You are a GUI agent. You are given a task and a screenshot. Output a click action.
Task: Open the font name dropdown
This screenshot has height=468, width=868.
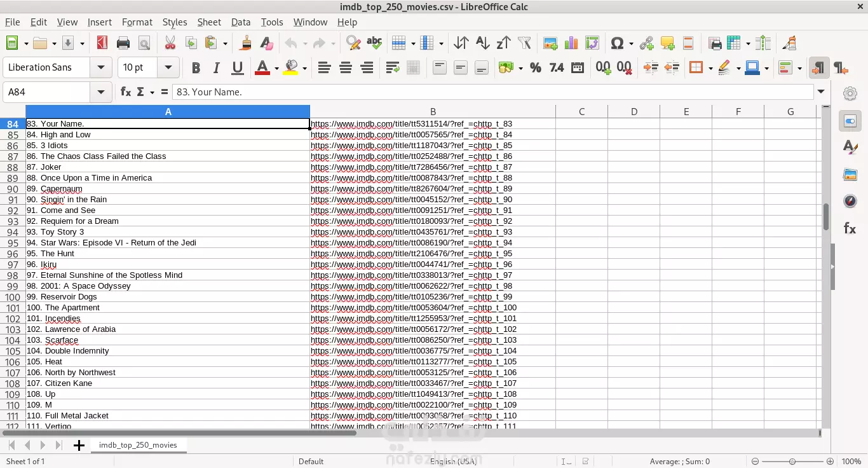(x=100, y=67)
